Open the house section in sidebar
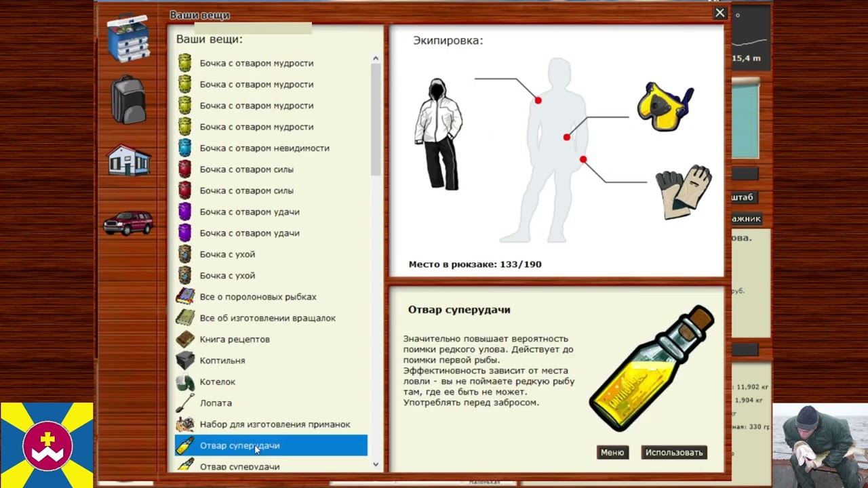Image resolution: width=868 pixels, height=488 pixels. click(129, 160)
